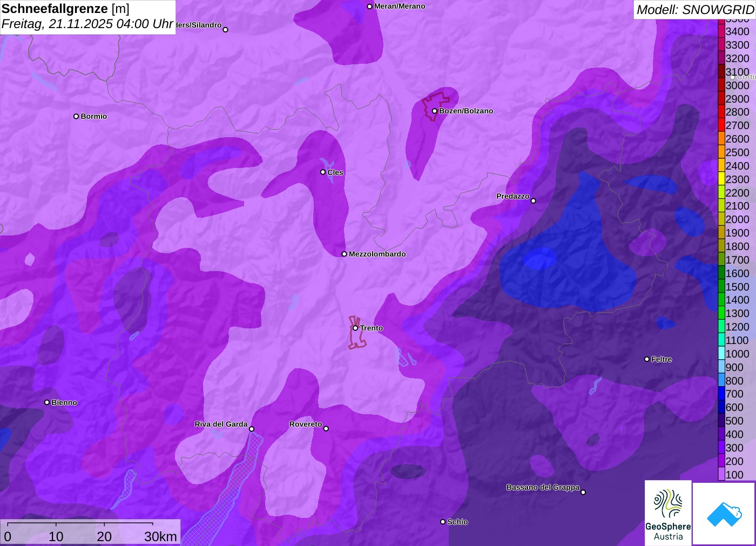Click the legend value 2000
The height and width of the screenshot is (546, 756).
(x=738, y=219)
